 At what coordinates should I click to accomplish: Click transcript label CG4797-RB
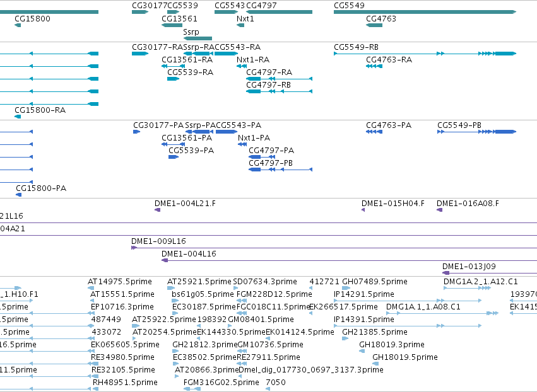[x=269, y=84]
